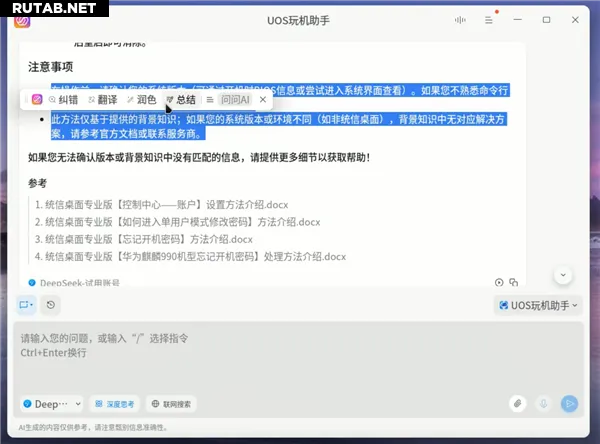Image resolution: width=600 pixels, height=444 pixels.
Task: Click the UOS assistant app logo
Action: pyautogui.click(x=22, y=20)
